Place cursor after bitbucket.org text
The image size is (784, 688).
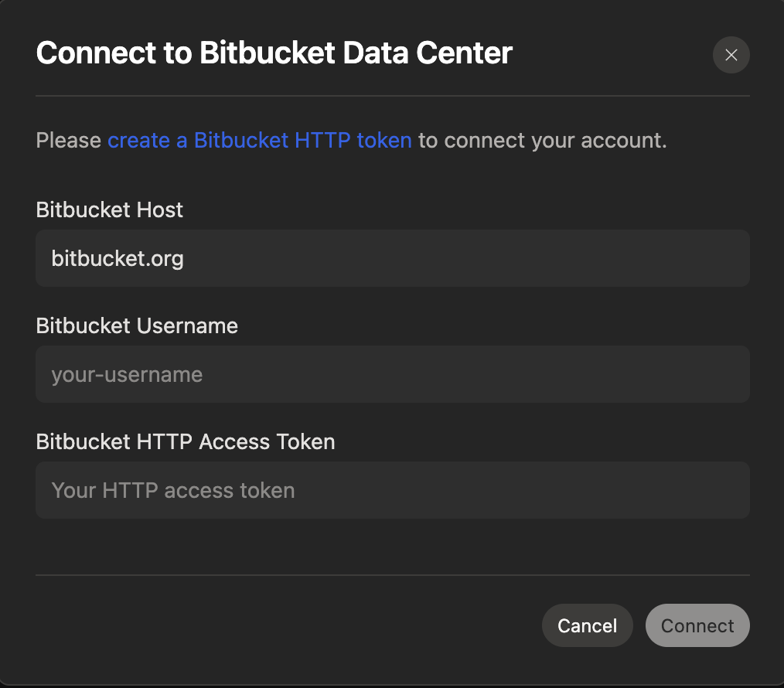(189, 258)
